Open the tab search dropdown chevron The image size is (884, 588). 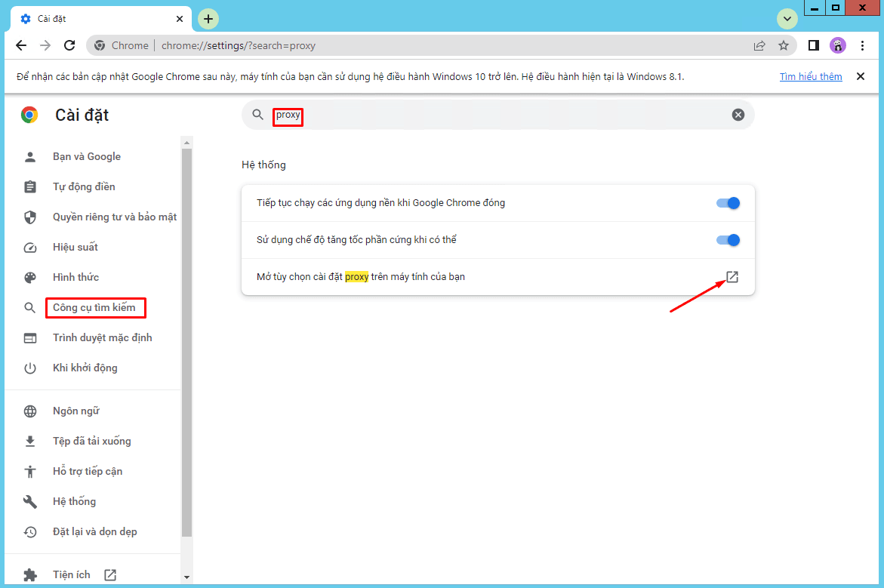coord(787,19)
